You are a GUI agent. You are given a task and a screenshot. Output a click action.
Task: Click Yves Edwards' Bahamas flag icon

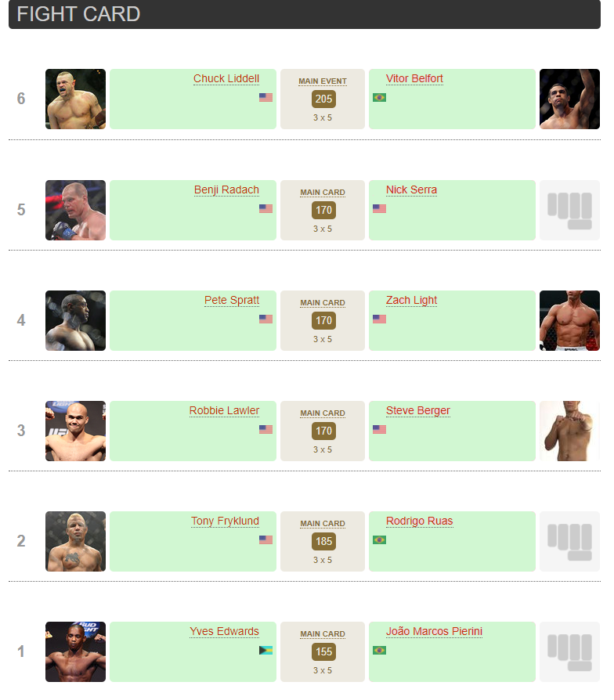point(265,651)
